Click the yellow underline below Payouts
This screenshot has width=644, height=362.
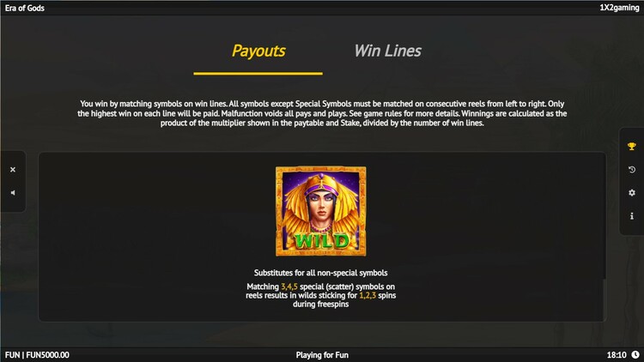[258, 74]
